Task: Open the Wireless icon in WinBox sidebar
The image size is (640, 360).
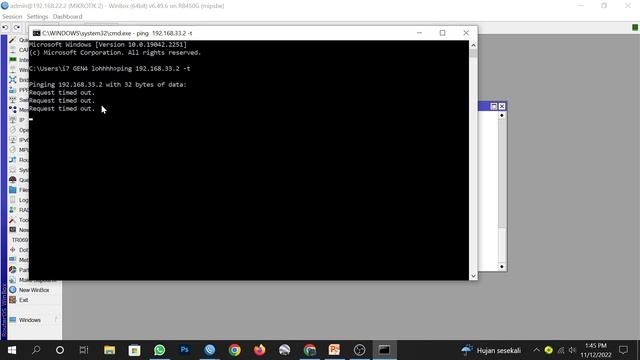Action: 13,70
